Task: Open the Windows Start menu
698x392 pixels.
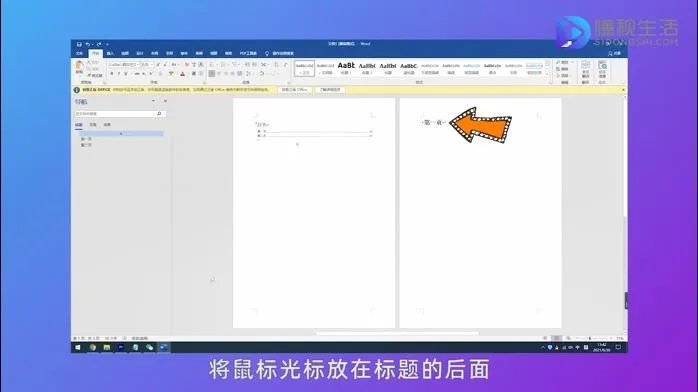Action: click(x=77, y=348)
